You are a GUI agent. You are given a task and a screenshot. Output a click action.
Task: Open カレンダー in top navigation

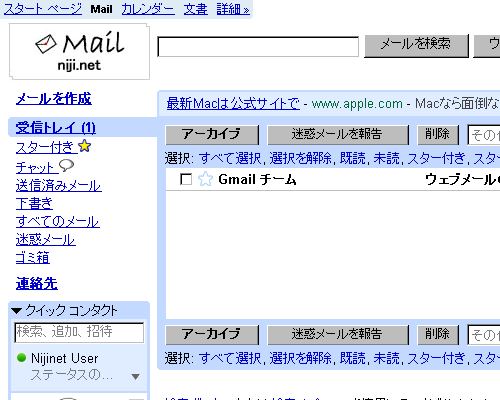(148, 9)
